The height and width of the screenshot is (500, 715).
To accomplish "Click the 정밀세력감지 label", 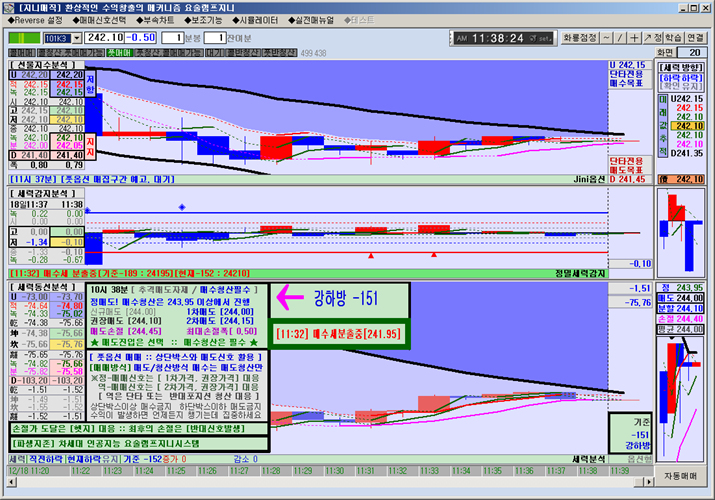I will point(580,273).
